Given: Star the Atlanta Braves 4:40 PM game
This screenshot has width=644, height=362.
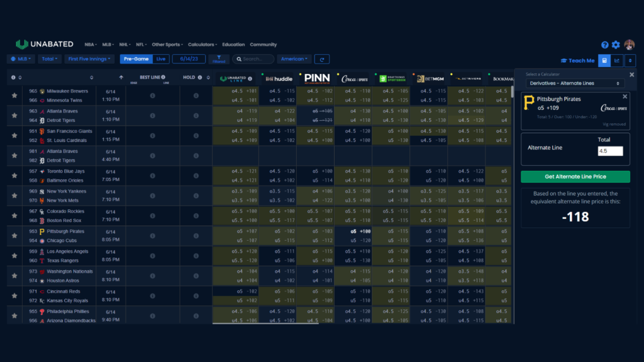Looking at the screenshot, I should click(14, 156).
